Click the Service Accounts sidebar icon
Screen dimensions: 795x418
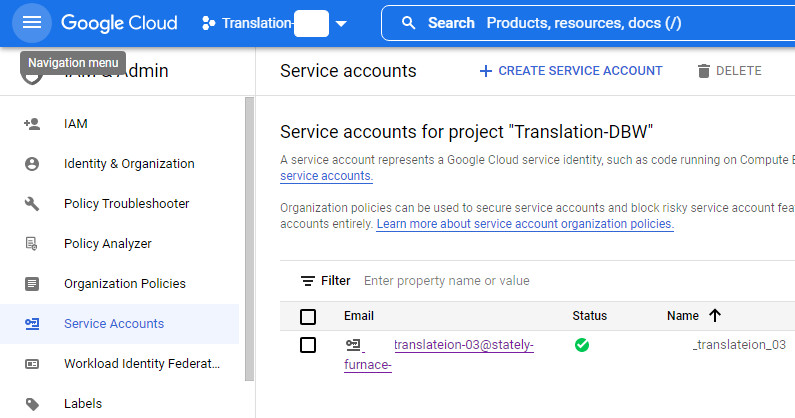click(32, 324)
